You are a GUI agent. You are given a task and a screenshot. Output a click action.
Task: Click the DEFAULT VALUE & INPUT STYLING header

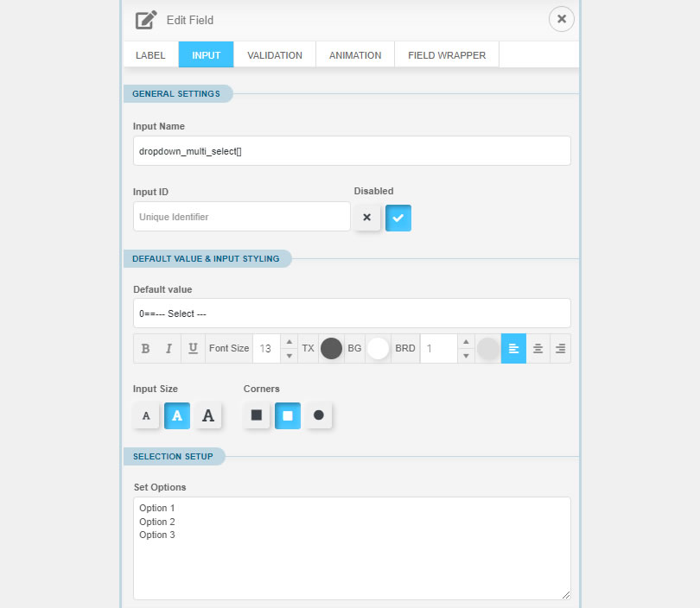206,259
